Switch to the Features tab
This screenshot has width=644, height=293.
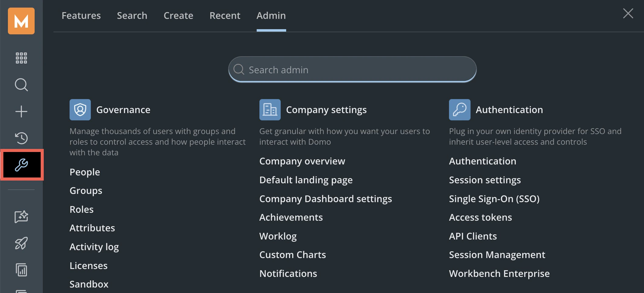coord(81,16)
